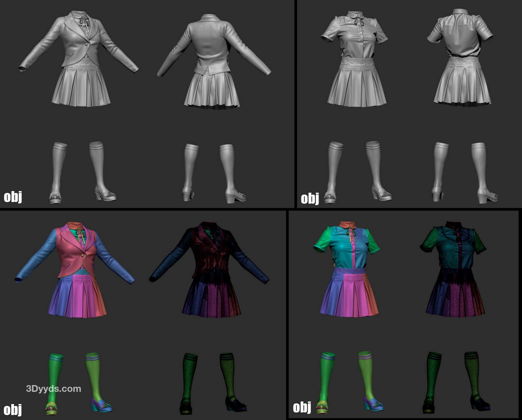Click the obj label in top-left panel

pos(13,197)
